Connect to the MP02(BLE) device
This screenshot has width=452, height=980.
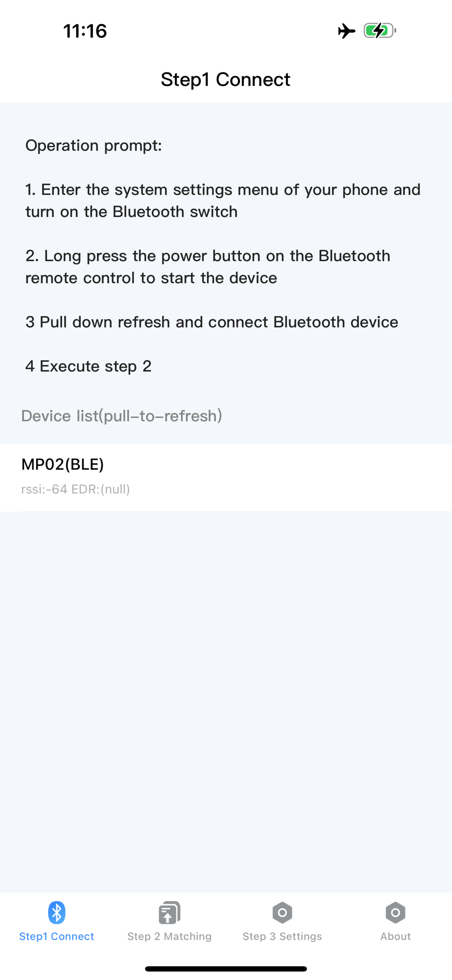[x=226, y=477]
